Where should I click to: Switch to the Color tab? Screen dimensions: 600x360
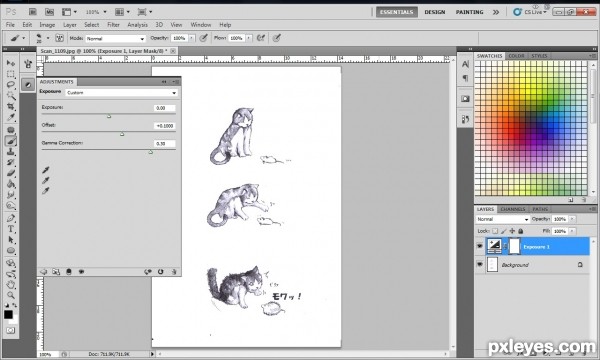point(516,56)
